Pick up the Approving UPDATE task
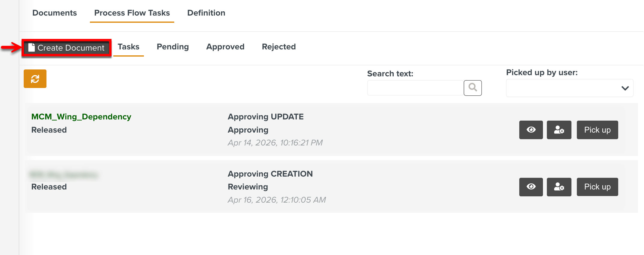This screenshot has width=644, height=255. pyautogui.click(x=597, y=130)
